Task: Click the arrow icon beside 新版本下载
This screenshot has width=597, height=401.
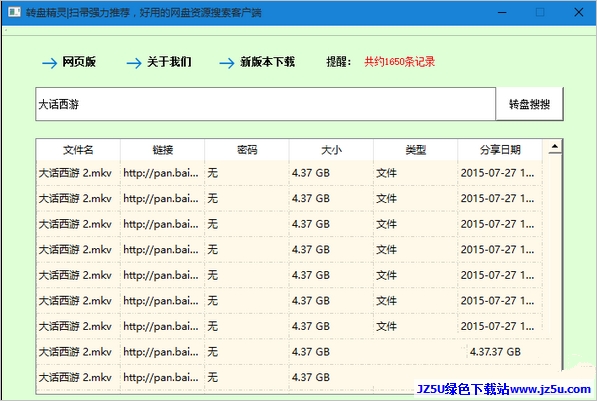Action: pyautogui.click(x=227, y=62)
